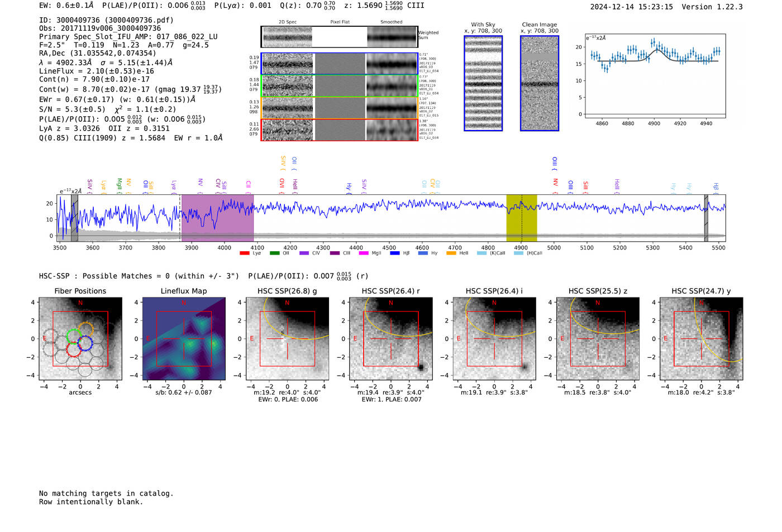Select the blue-bordered 2D fiber spectrum row

[340, 64]
